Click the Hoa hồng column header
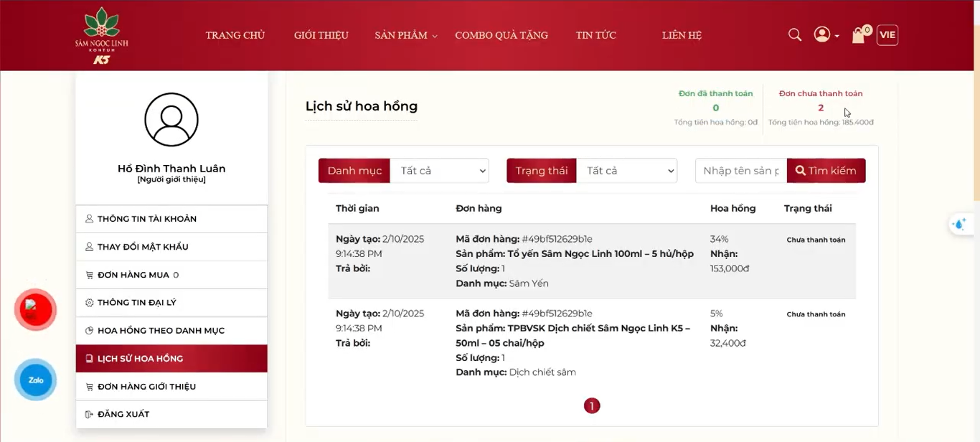This screenshot has height=442, width=980. [x=732, y=209]
